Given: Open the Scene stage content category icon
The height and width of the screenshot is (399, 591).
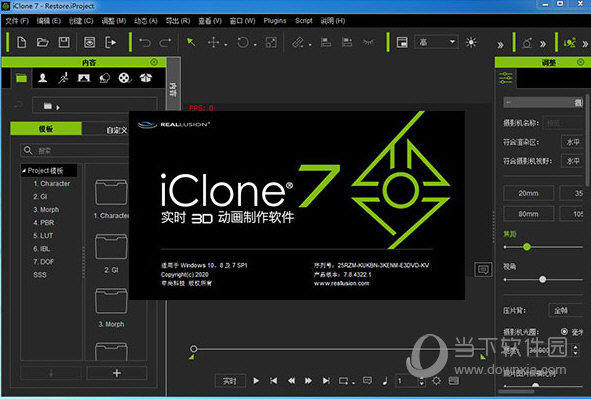Looking at the screenshot, I should click(x=84, y=78).
